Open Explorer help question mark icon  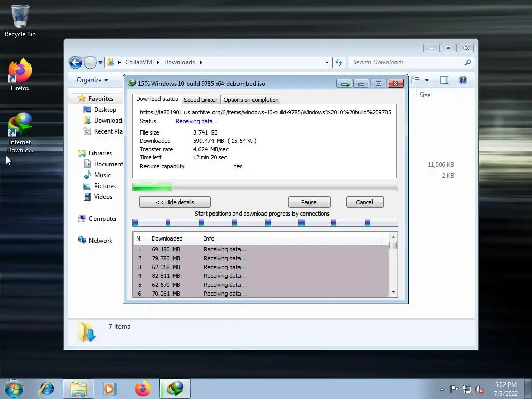click(463, 80)
